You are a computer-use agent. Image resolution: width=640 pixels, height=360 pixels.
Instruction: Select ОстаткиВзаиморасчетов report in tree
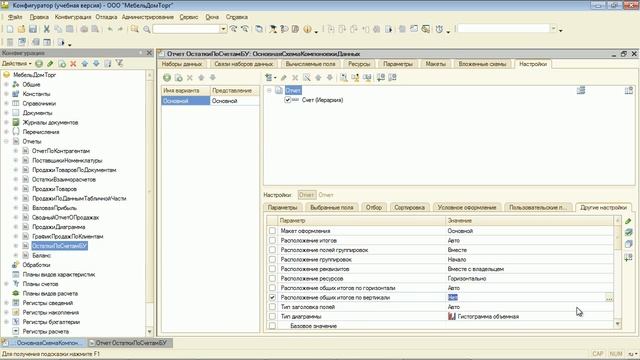pyautogui.click(x=64, y=179)
